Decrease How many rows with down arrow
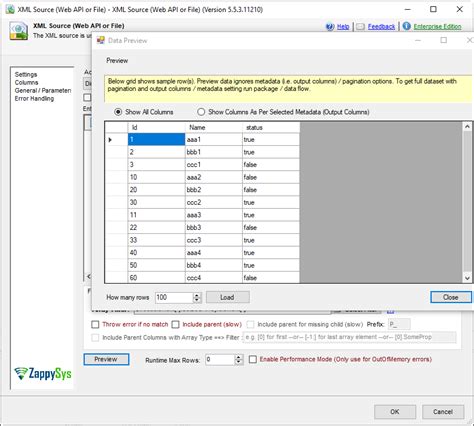This screenshot has width=474, height=426. (197, 300)
